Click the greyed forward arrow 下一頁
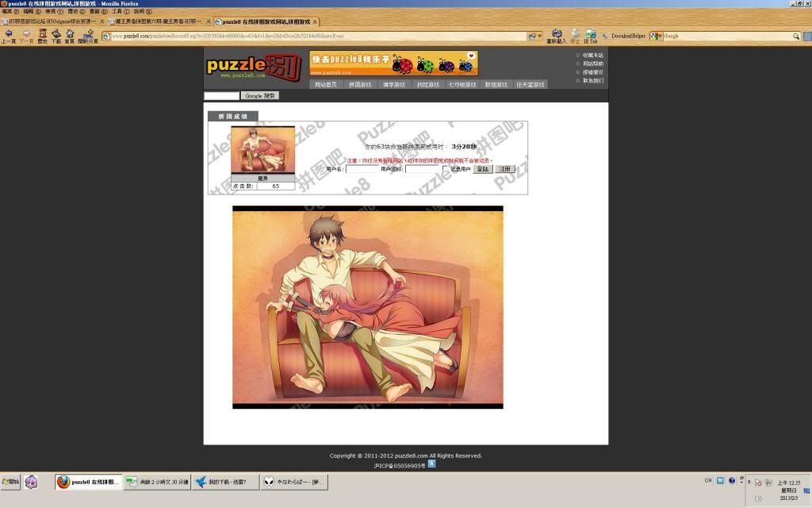 (x=26, y=36)
